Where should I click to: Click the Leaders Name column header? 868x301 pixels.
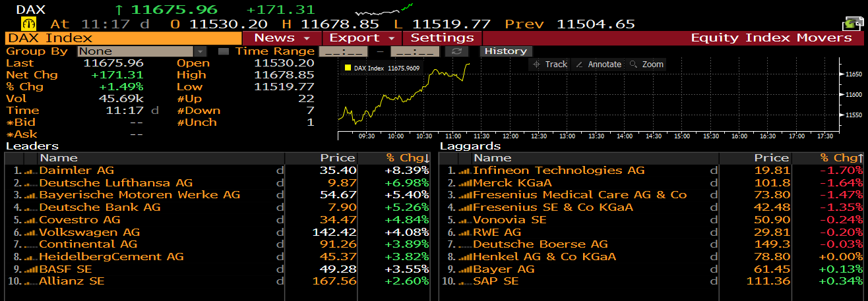click(x=58, y=158)
